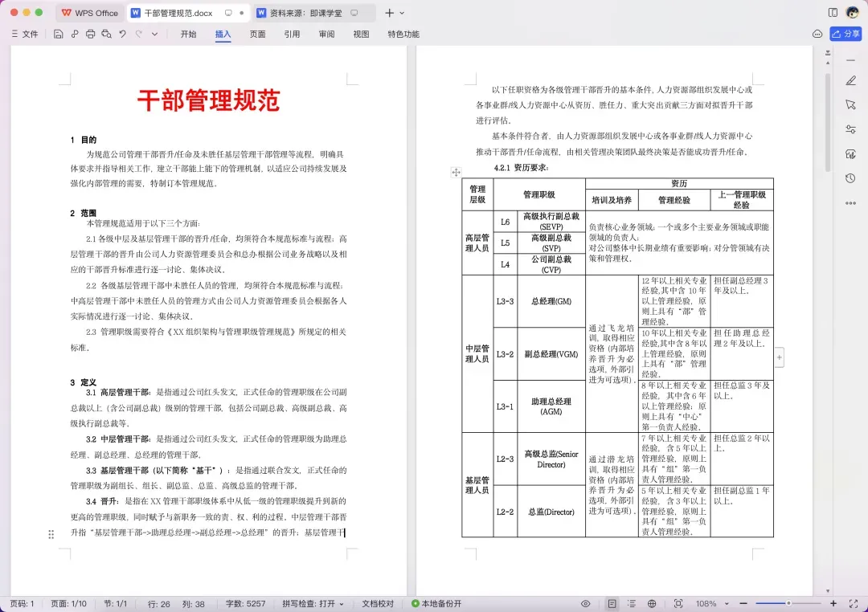Viewport: 868px width, 612px height.
Task: Switch to the 插入 ribbon tab
Action: pos(223,34)
